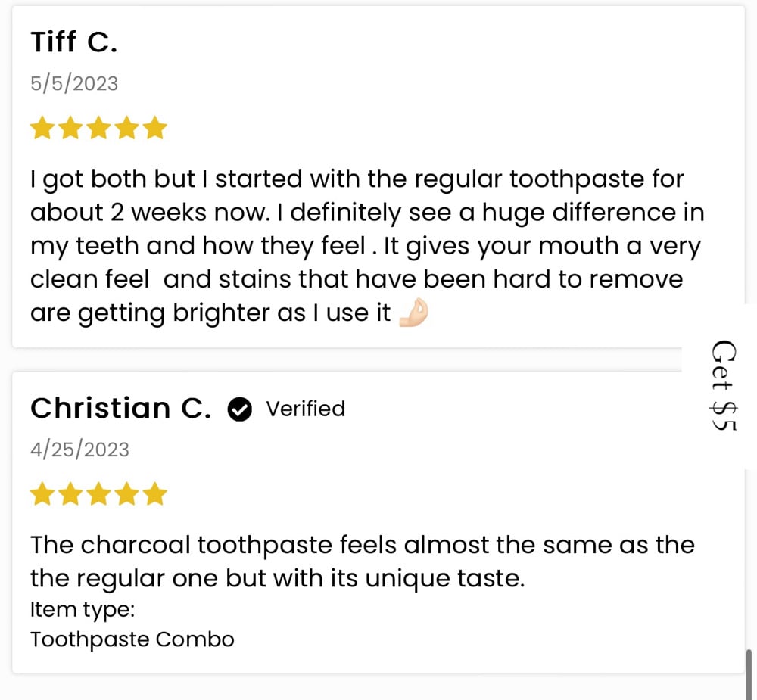Screen dimensions: 757x700
Task: Tap the reviewer name Christian C.
Action: (x=121, y=409)
